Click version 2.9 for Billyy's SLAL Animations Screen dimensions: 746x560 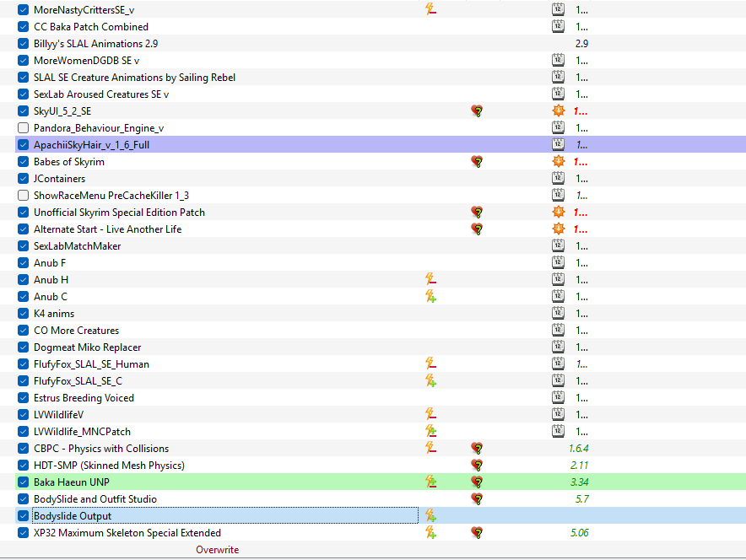coord(581,44)
